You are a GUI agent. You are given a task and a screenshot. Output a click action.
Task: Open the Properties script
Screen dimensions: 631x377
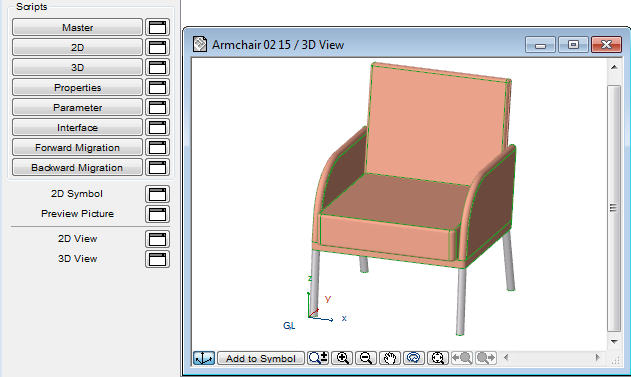[77, 87]
